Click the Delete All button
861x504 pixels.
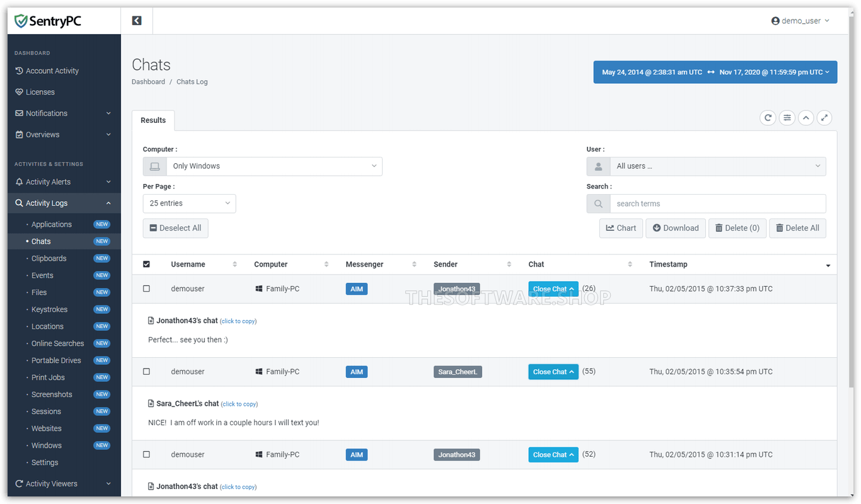click(797, 228)
